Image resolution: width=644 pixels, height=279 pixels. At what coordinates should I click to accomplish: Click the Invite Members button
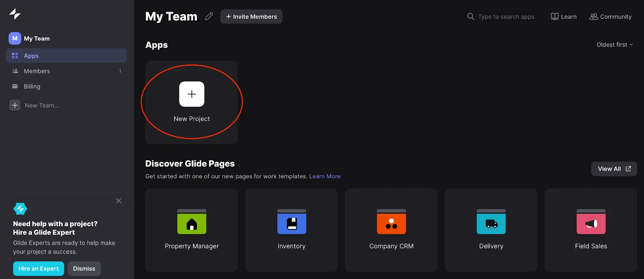[x=251, y=17]
